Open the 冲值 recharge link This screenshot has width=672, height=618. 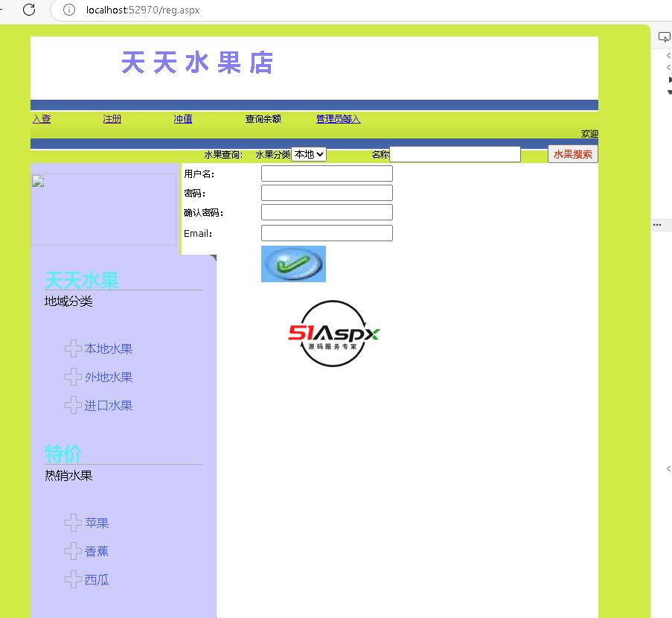pyautogui.click(x=183, y=119)
